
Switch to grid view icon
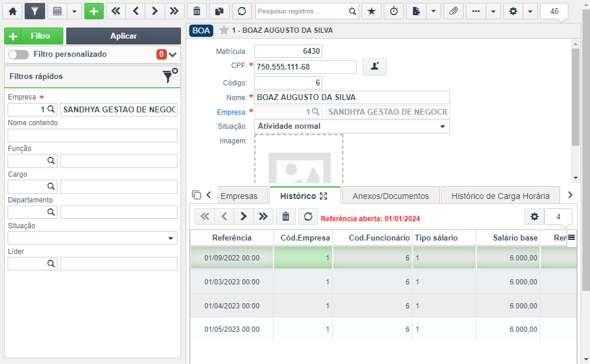[57, 11]
